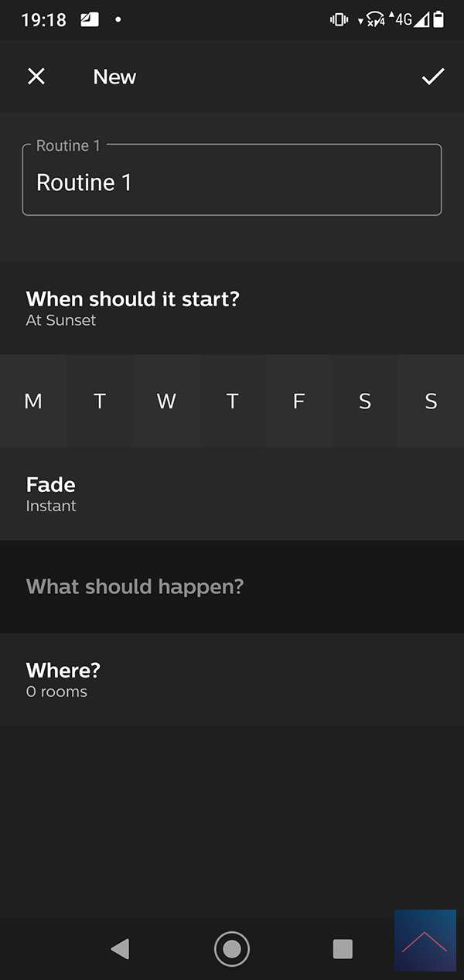Tap the blue chevron thumbnail in corner
Screen dimensions: 464x980
(x=425, y=940)
